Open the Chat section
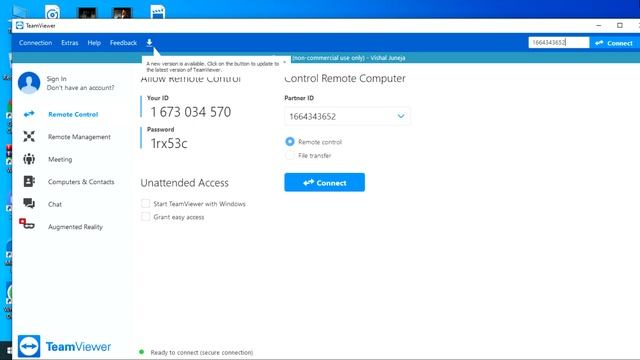The width and height of the screenshot is (640, 360). (x=55, y=204)
